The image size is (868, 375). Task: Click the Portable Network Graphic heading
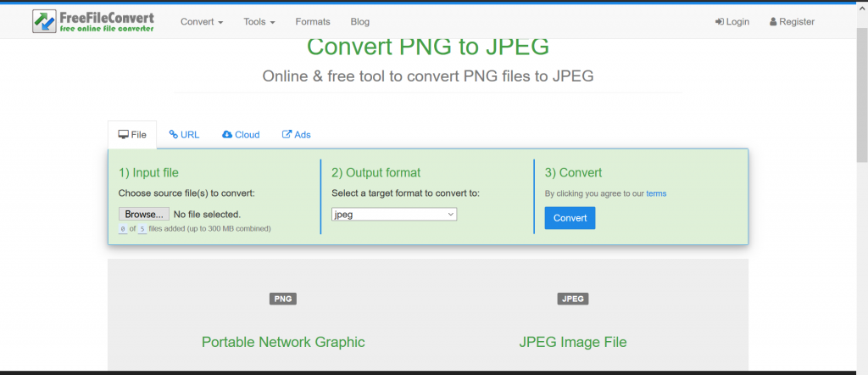[x=283, y=342]
